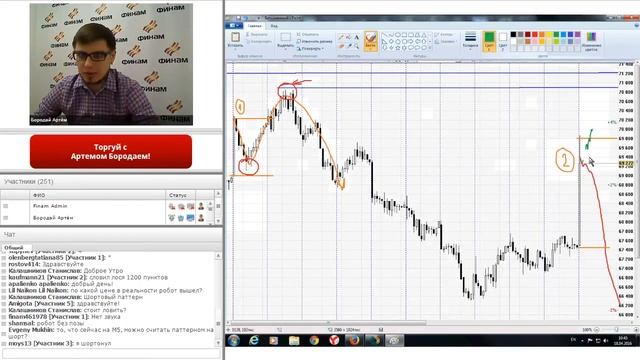The height and width of the screenshot is (360, 640).
Task: Select the Text tool in Paint
Action: (356, 37)
